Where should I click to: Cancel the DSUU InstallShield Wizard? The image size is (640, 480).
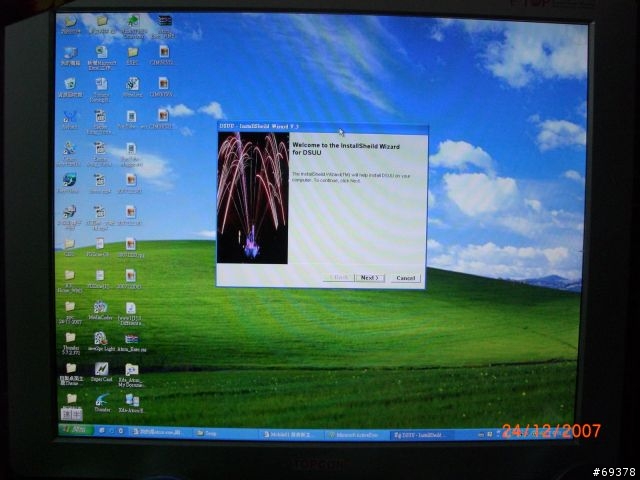tap(405, 278)
